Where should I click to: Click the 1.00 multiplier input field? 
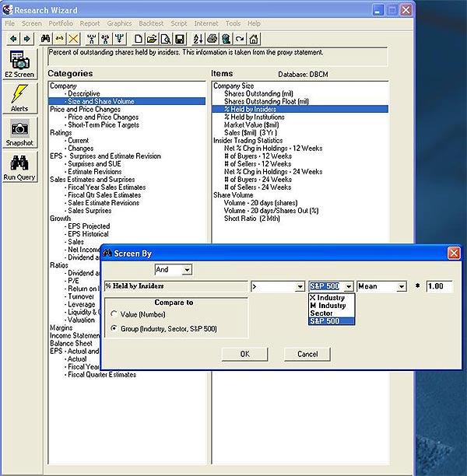(x=440, y=286)
